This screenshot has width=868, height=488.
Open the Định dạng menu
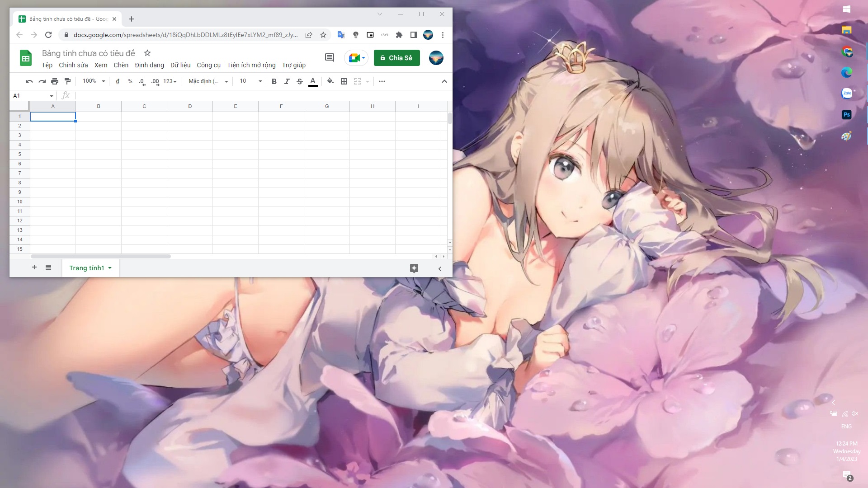pyautogui.click(x=149, y=65)
